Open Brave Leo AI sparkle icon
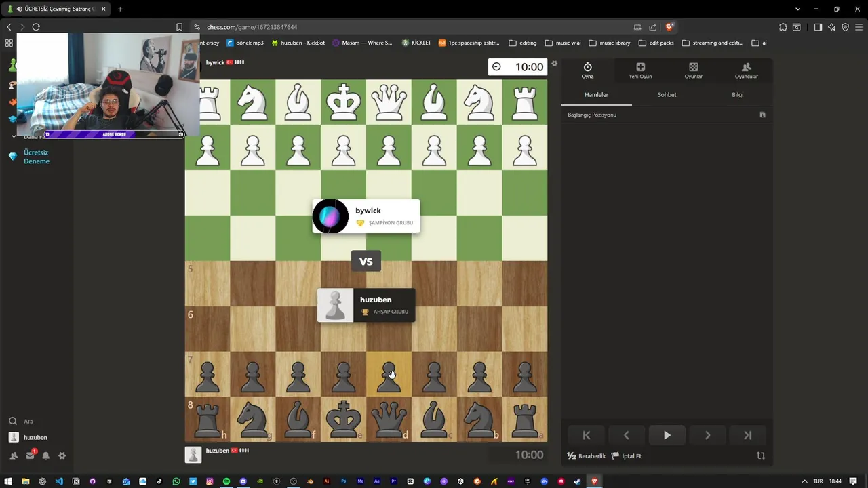This screenshot has width=868, height=488. [x=832, y=27]
